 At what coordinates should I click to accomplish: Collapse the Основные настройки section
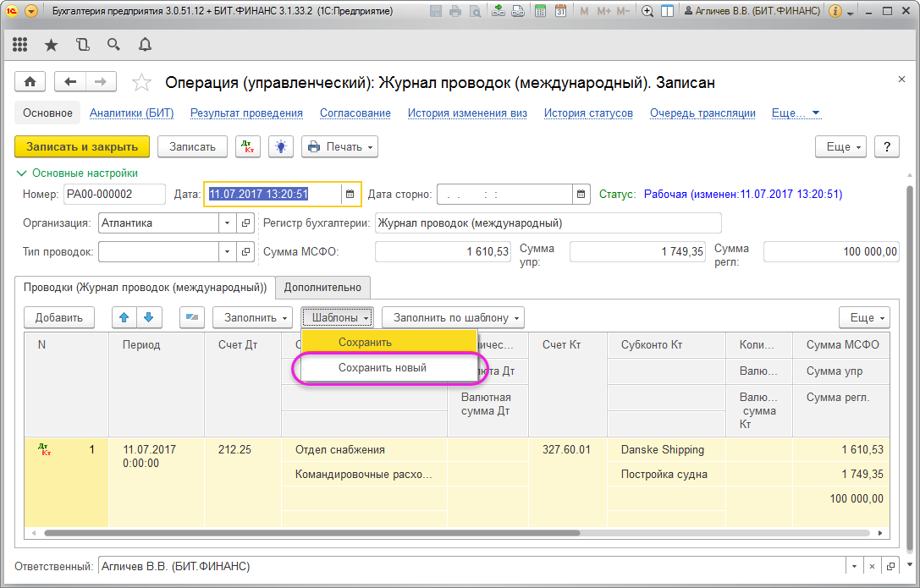(21, 173)
